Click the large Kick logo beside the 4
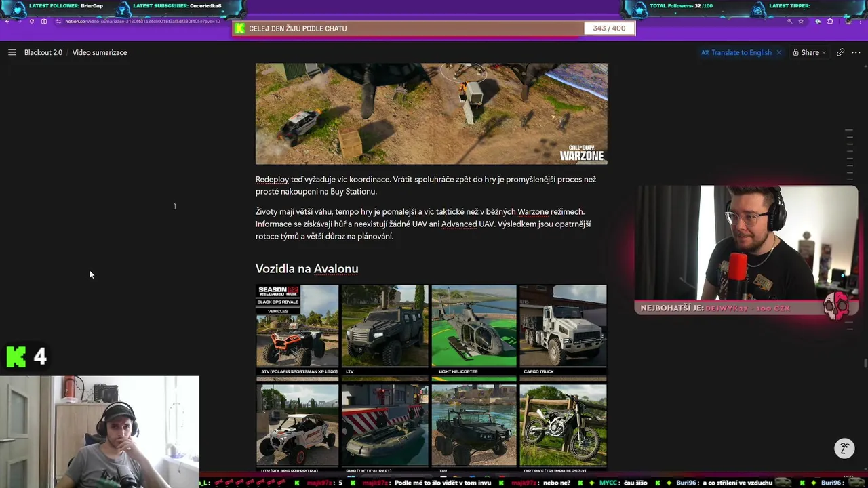 coord(16,357)
